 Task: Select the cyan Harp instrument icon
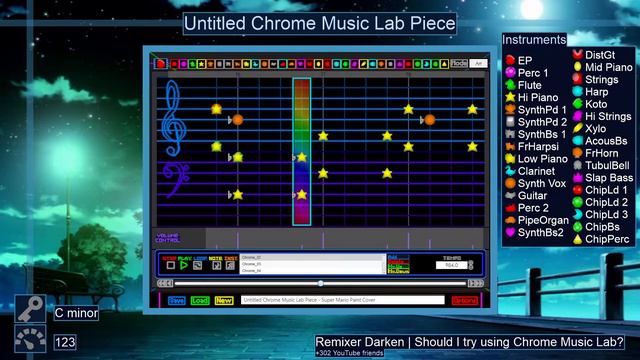tap(336, 64)
